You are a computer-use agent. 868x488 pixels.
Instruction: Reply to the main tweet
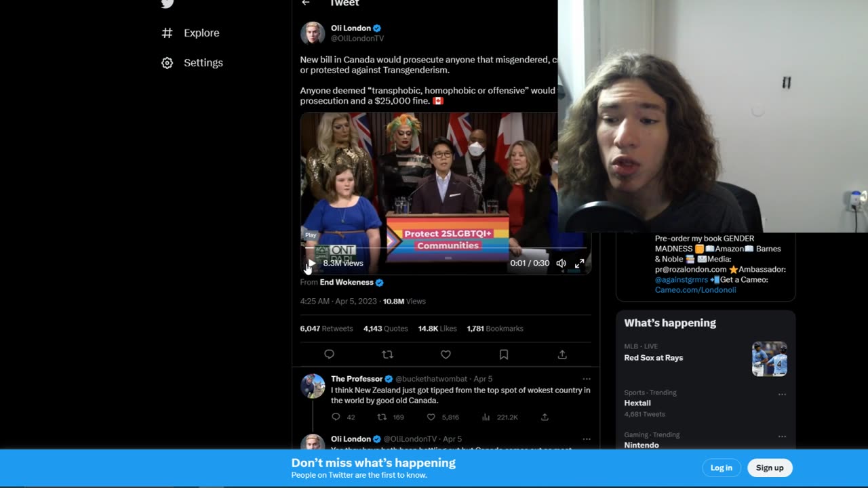329,354
